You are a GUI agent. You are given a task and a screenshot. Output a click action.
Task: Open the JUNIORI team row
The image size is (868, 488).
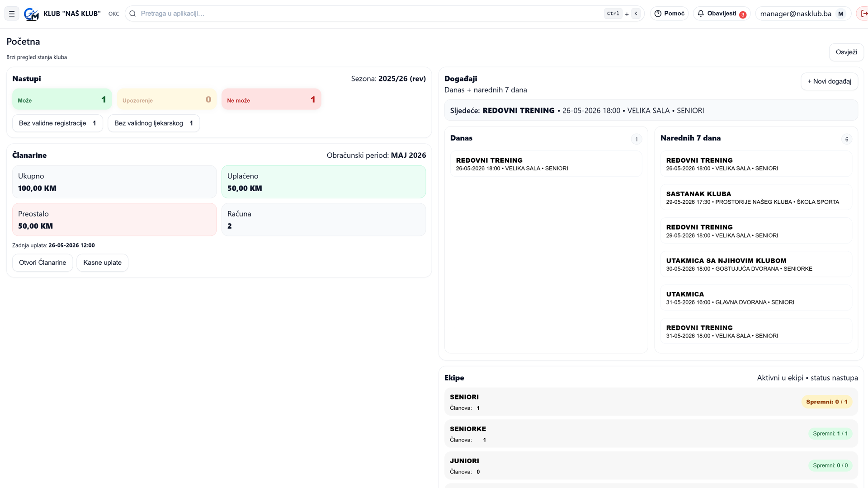click(651, 465)
